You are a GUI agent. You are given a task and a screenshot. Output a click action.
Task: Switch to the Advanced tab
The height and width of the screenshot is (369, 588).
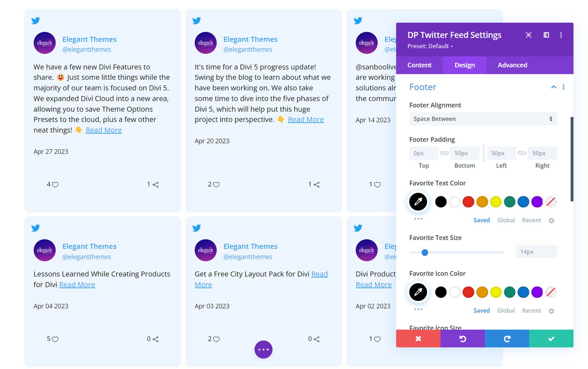point(512,65)
